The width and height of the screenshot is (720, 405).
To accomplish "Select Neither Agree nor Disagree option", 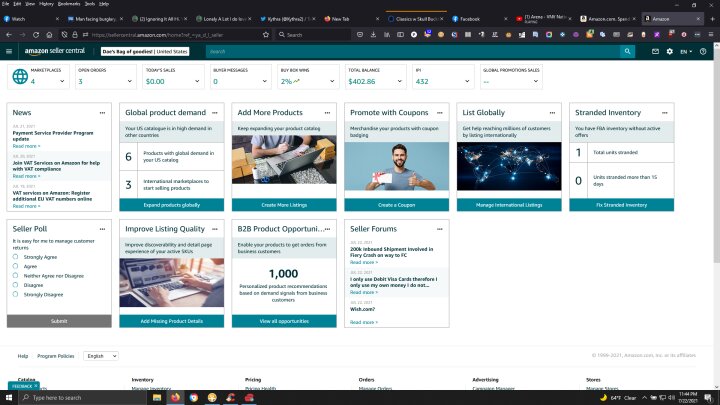I will [x=16, y=276].
